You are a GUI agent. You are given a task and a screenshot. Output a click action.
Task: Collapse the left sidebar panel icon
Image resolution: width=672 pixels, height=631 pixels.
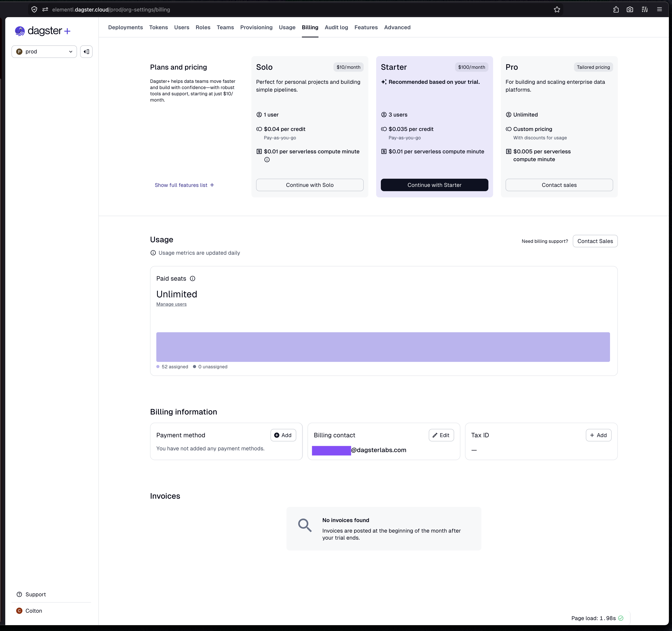(x=86, y=52)
